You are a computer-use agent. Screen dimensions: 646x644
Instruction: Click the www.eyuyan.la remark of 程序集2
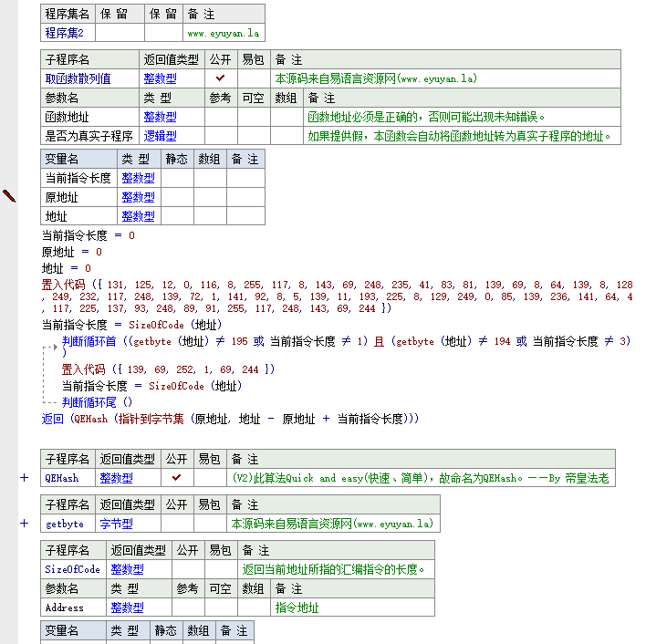224,33
